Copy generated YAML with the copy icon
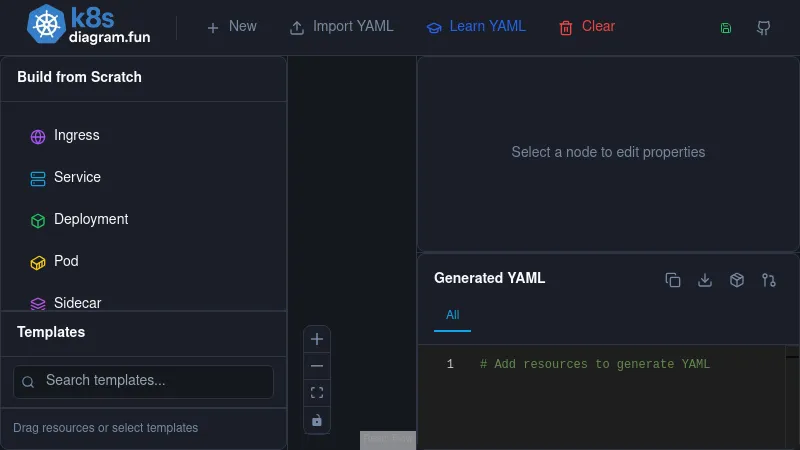 point(673,280)
